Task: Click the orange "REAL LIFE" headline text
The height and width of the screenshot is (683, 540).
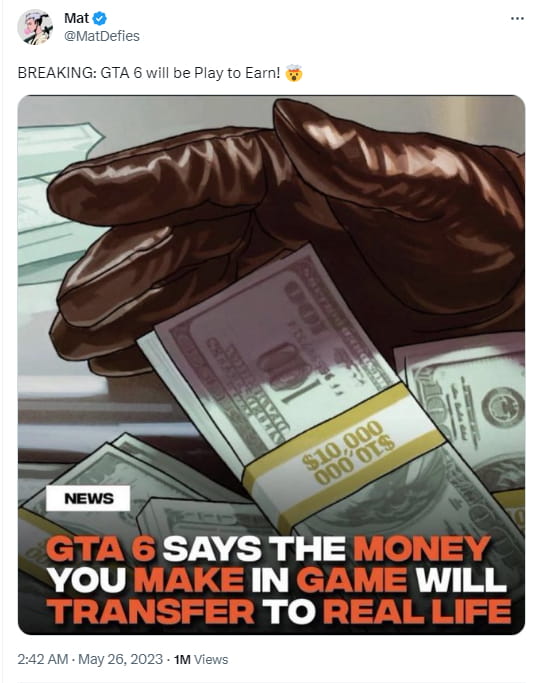Action: pos(417,612)
